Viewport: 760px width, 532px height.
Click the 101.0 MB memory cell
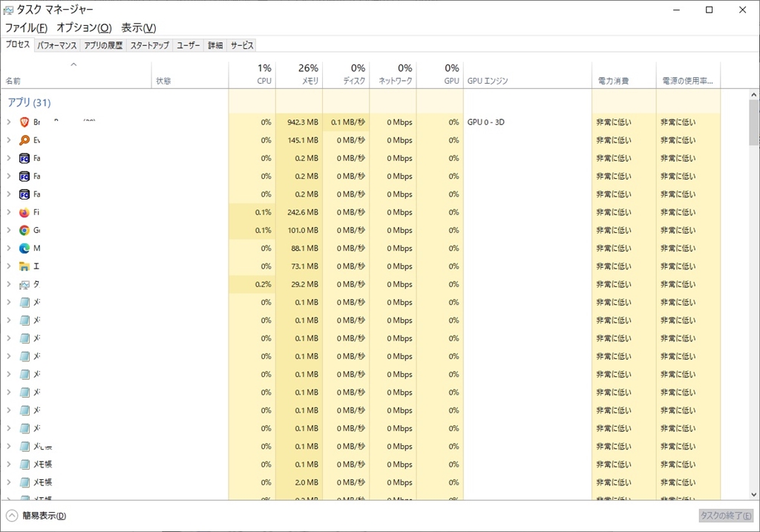pos(299,230)
